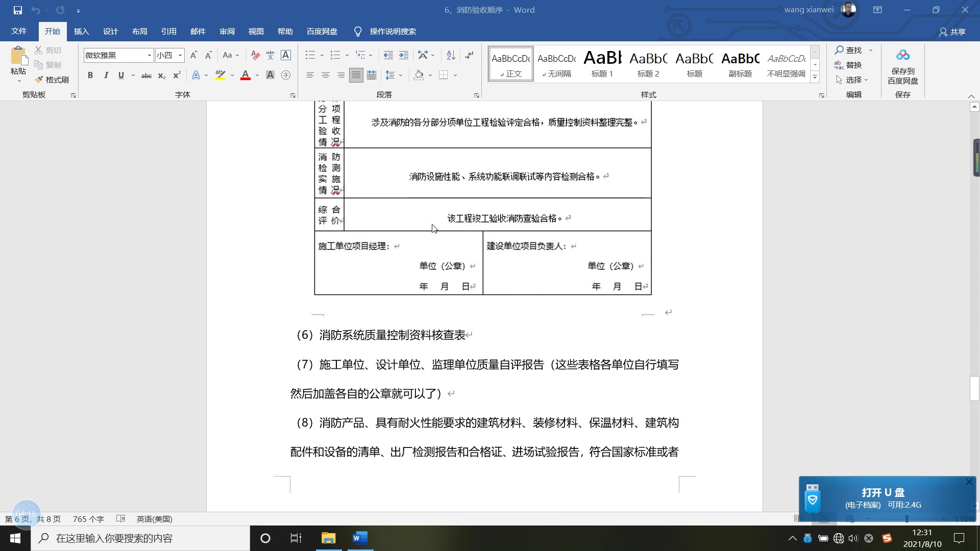Click the Cortana circle icon
The image size is (980, 551).
point(265,538)
